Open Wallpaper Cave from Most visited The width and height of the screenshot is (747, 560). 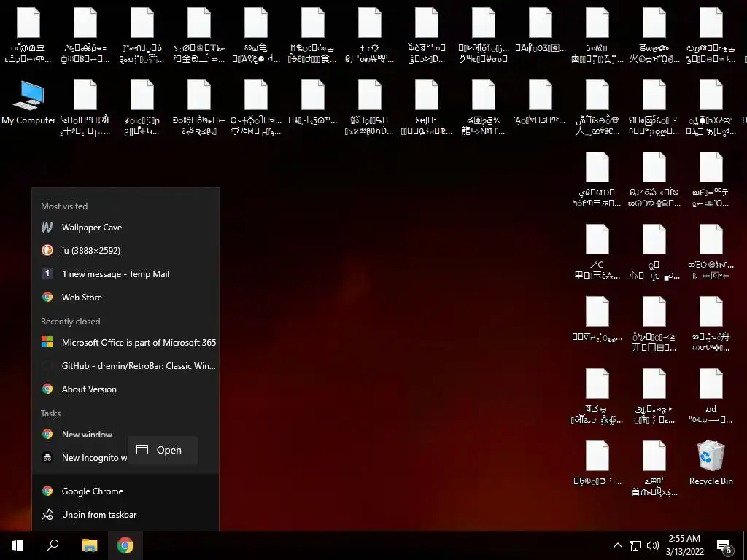(125, 227)
